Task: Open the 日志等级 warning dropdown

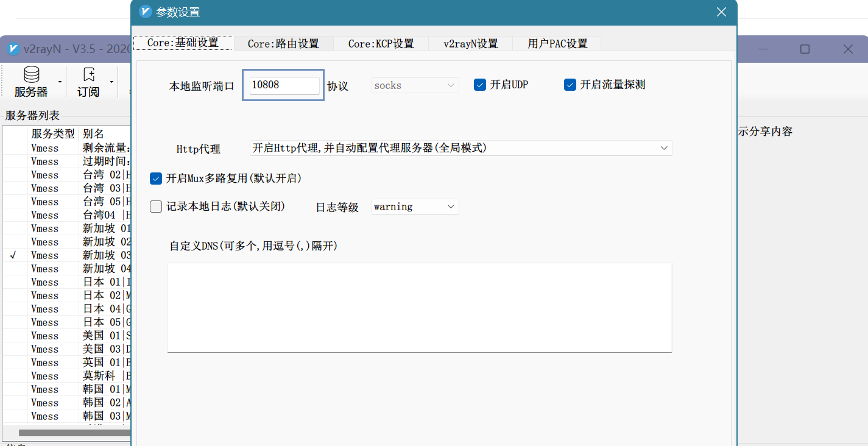Action: point(415,207)
